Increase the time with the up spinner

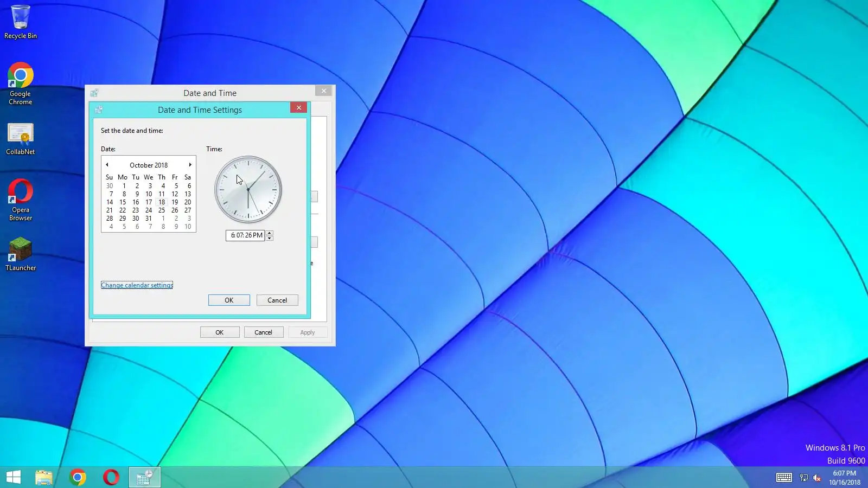(x=269, y=233)
